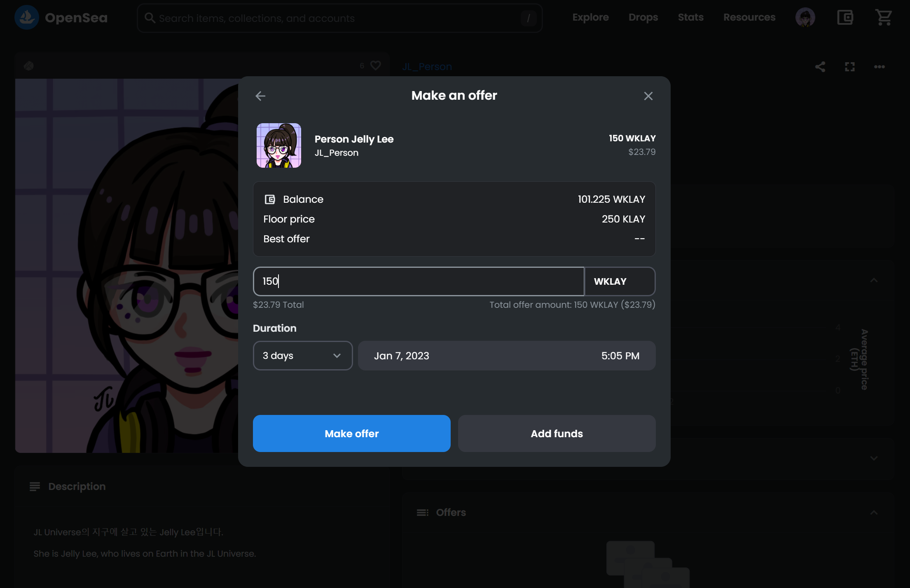Viewport: 910px width, 588px height.
Task: Open the Explore menu
Action: click(590, 18)
